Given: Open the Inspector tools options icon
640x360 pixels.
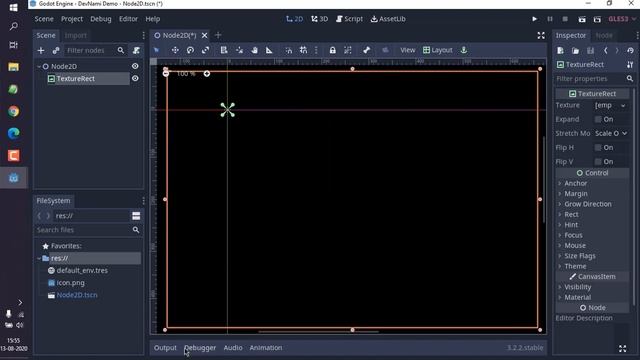Looking at the screenshot, I should pyautogui.click(x=630, y=64).
